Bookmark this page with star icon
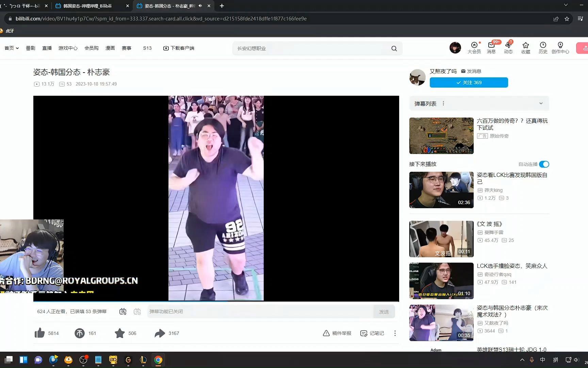The height and width of the screenshot is (368, 588). click(567, 19)
